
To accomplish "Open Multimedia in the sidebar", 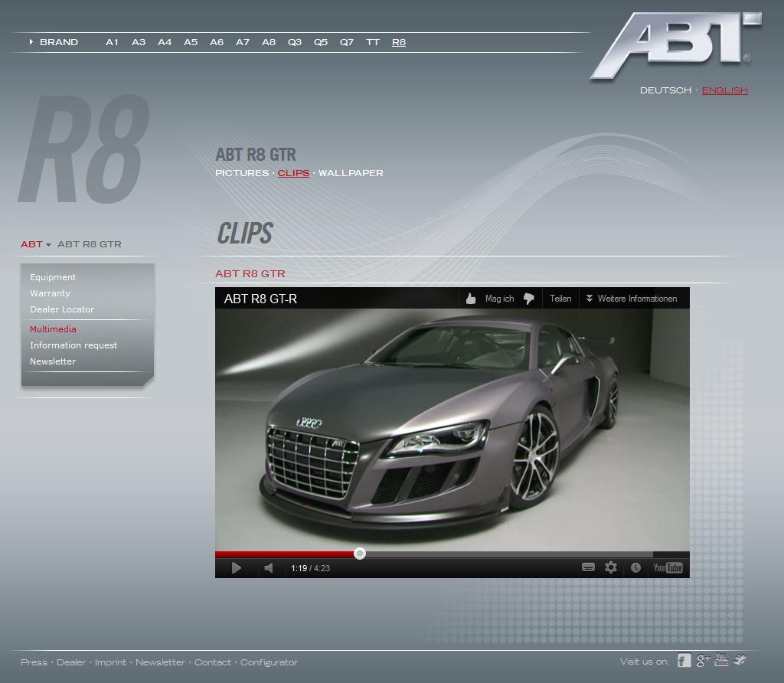I will [53, 329].
